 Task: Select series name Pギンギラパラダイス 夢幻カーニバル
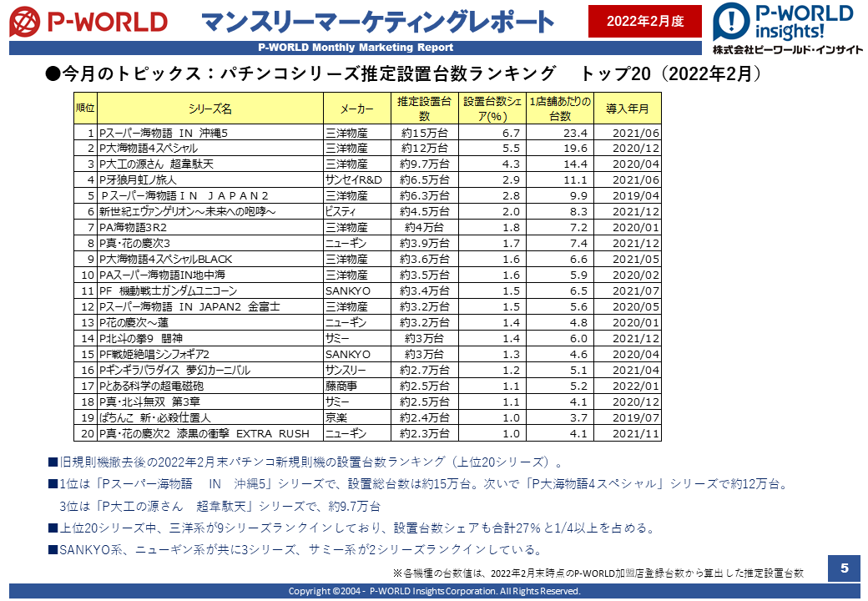click(174, 371)
